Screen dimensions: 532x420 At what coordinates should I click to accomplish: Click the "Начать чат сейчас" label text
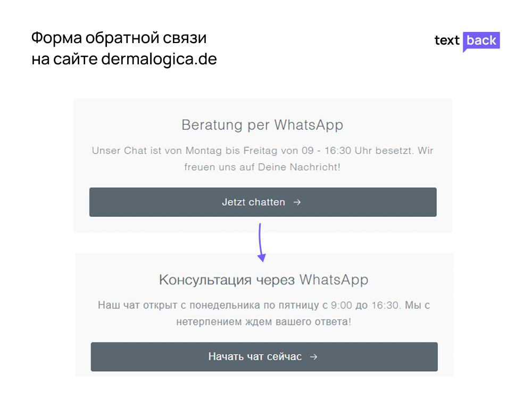click(x=255, y=357)
